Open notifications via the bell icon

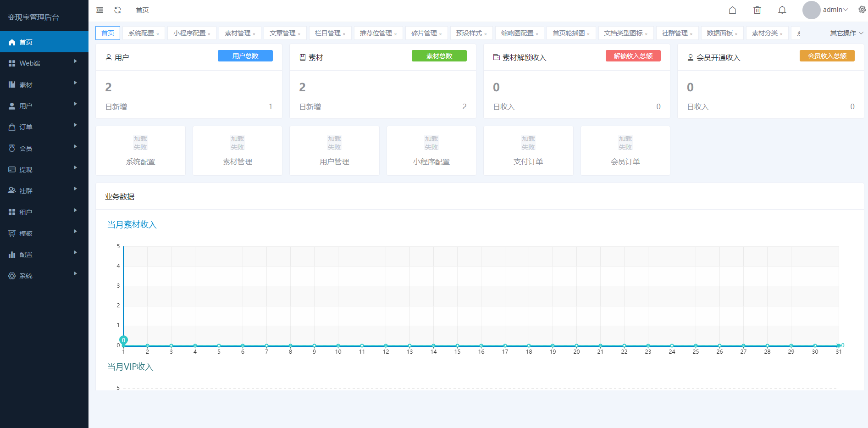coord(782,10)
